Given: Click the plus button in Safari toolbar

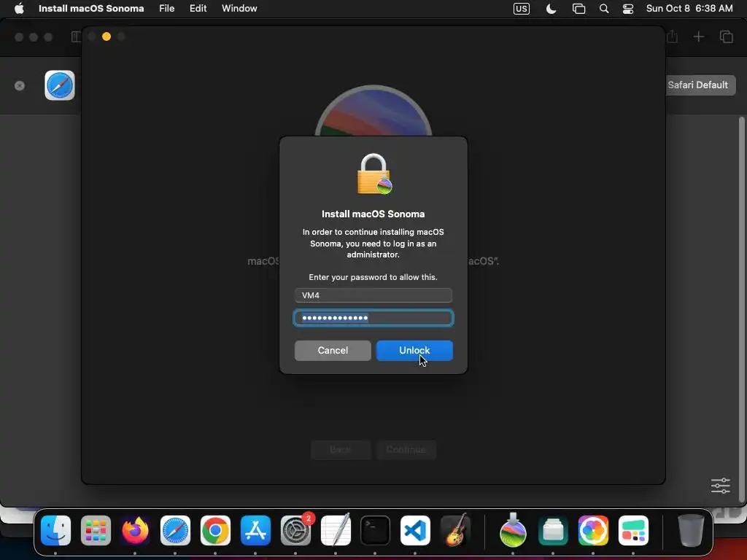Looking at the screenshot, I should (698, 36).
